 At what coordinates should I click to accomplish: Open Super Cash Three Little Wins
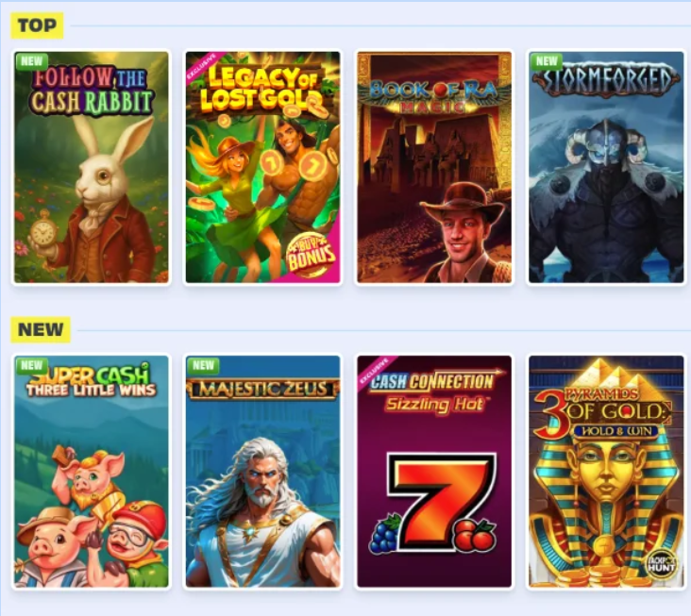(x=92, y=471)
